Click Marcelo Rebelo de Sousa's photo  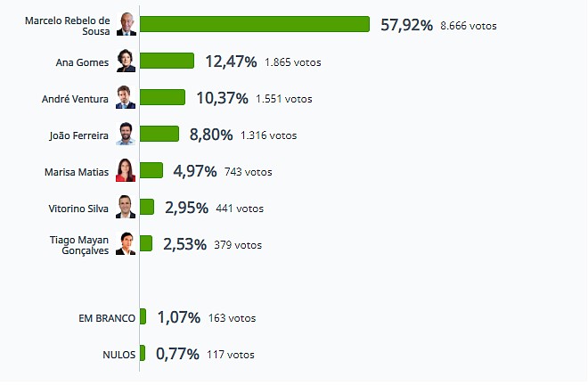[126, 24]
